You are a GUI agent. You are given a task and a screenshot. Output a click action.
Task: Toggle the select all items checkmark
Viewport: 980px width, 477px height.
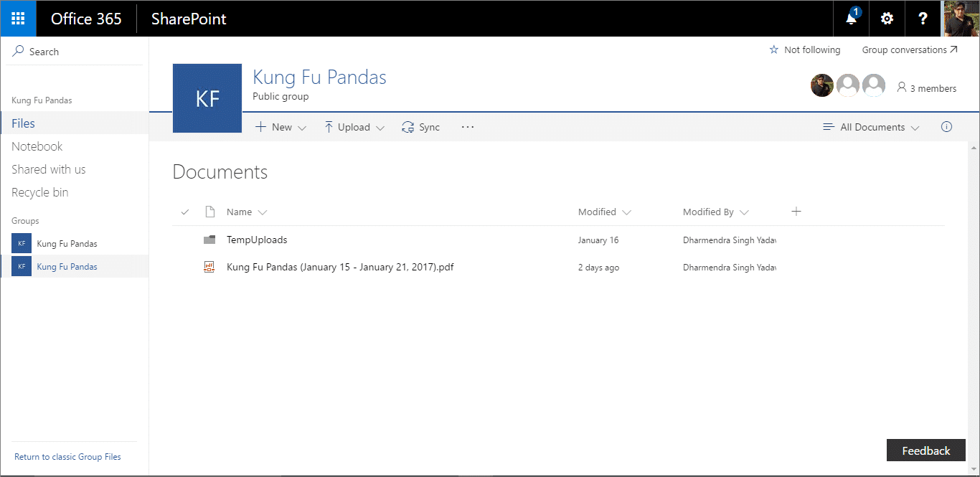[x=185, y=212]
